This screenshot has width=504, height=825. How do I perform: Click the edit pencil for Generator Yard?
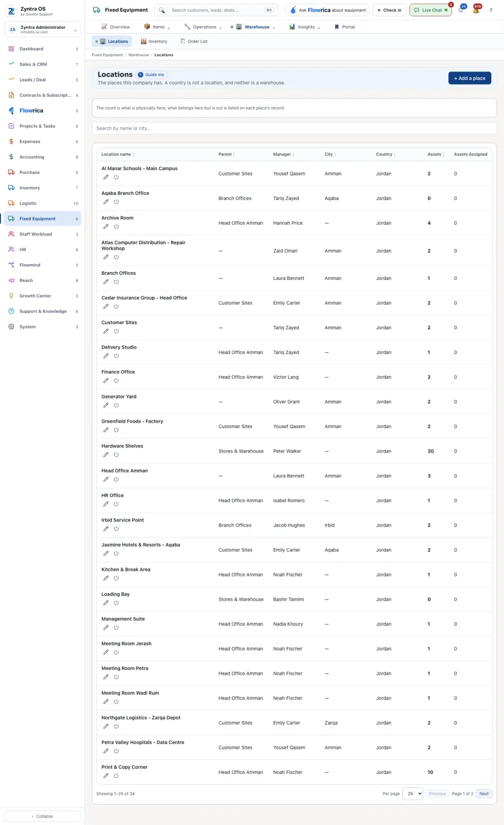tap(106, 405)
